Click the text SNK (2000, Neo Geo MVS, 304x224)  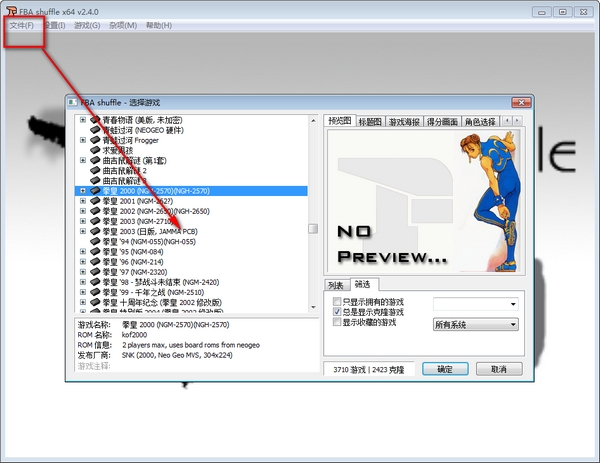click(x=177, y=355)
